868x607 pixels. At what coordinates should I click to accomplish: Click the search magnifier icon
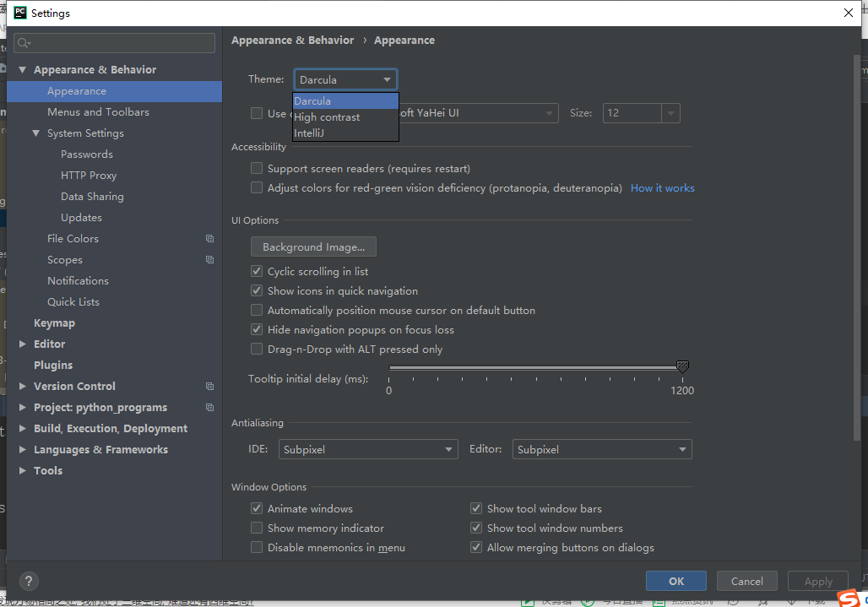[24, 43]
